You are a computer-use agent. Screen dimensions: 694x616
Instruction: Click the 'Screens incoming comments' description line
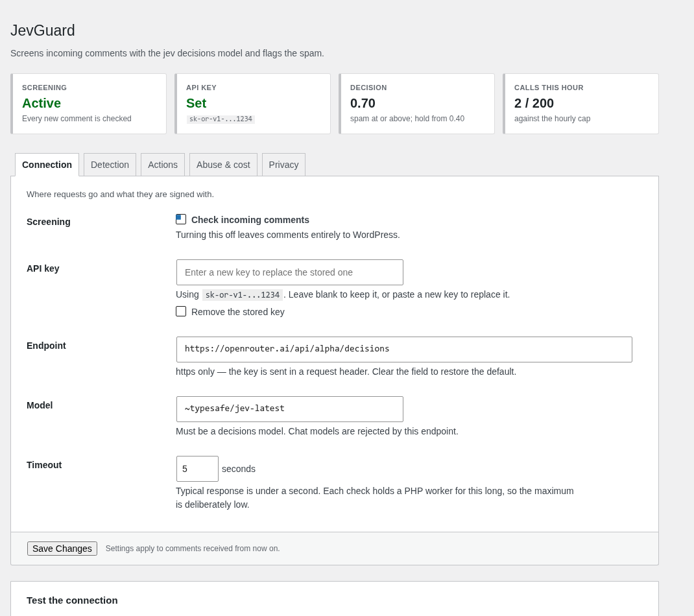click(167, 54)
